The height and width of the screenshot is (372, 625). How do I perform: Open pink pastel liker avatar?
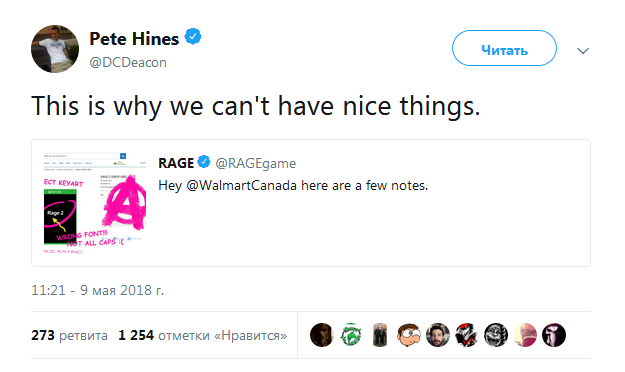(525, 335)
